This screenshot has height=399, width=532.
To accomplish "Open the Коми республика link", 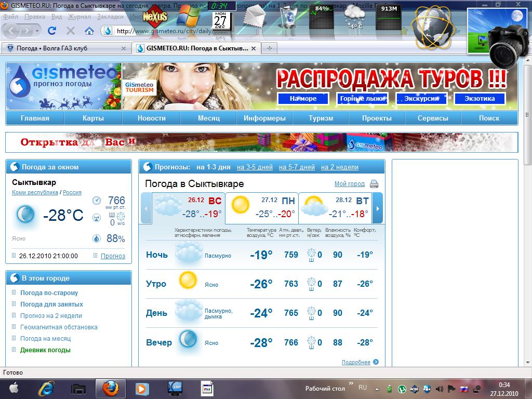I will 35,192.
